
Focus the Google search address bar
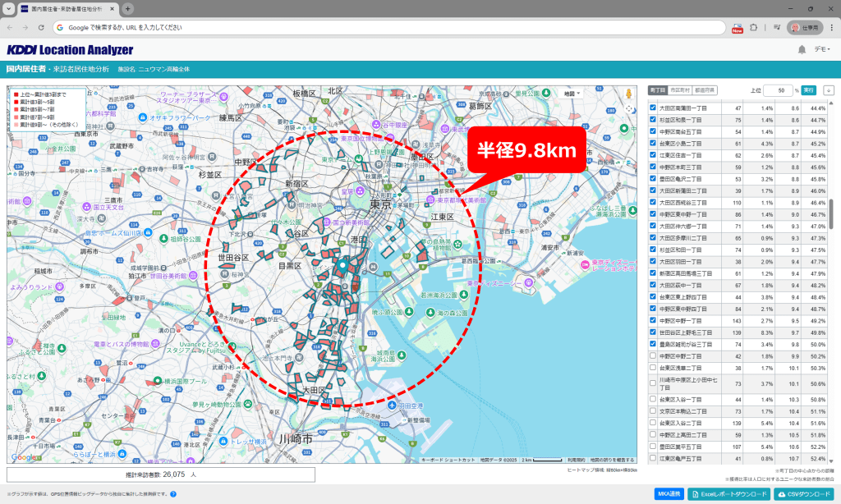388,27
